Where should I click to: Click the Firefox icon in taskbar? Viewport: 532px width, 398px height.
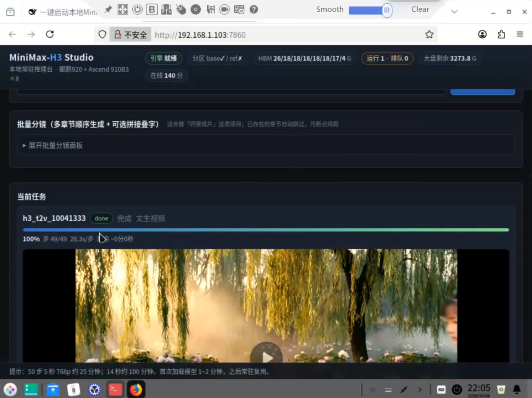(x=136, y=389)
